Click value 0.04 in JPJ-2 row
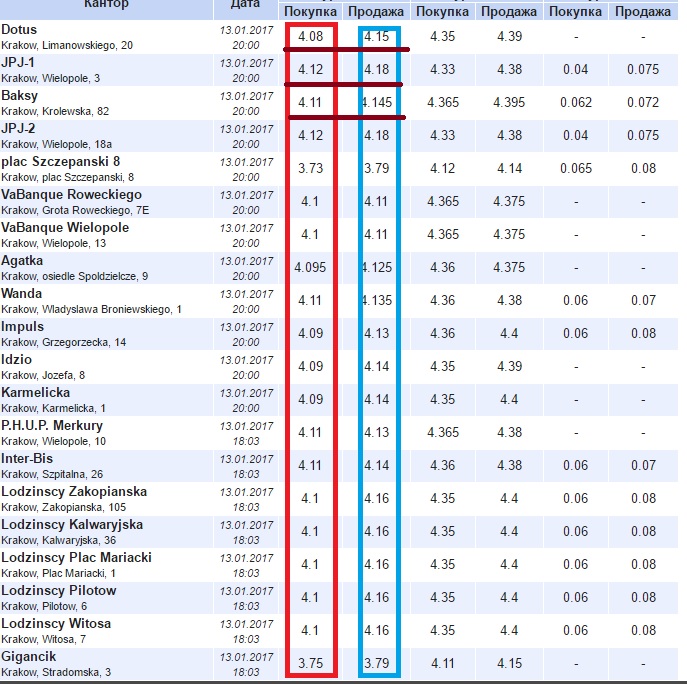Screen dimensions: 687x684 tap(576, 135)
